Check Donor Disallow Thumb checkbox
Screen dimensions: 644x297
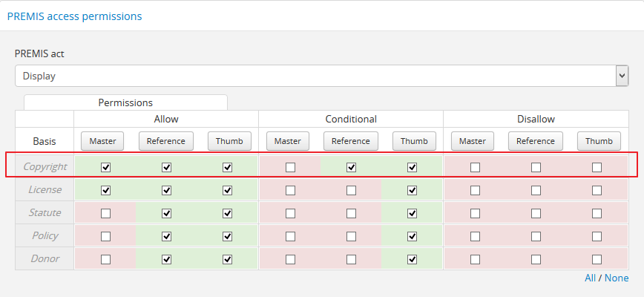597,259
